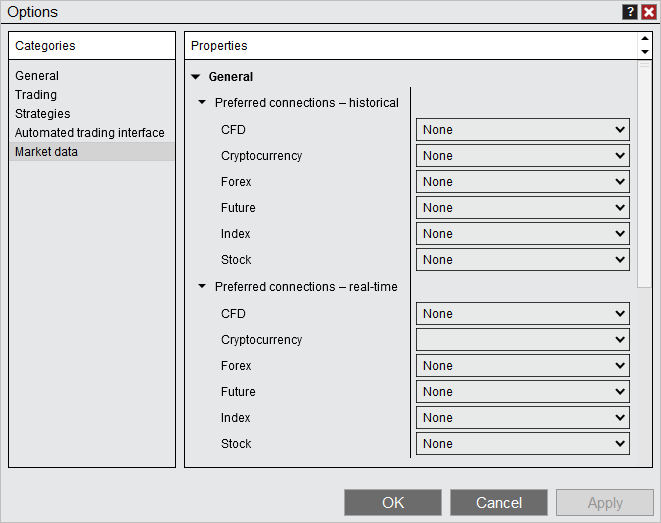This screenshot has height=523, width=661.
Task: Open the Strategies category
Action: pos(43,114)
